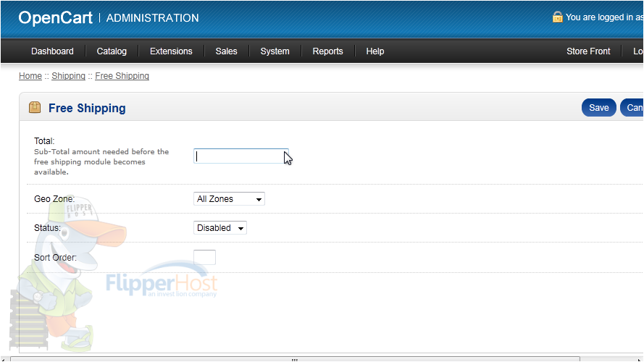The width and height of the screenshot is (644, 362).
Task: Open the Reports menu
Action: tap(327, 51)
